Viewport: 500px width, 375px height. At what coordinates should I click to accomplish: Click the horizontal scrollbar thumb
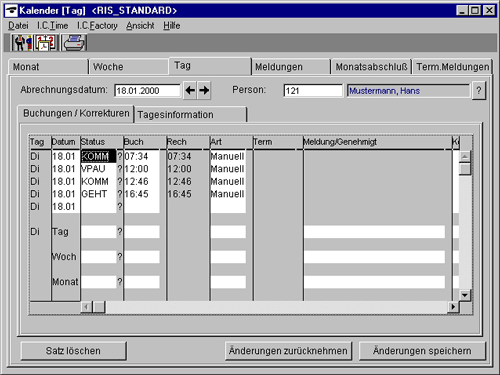(99, 307)
